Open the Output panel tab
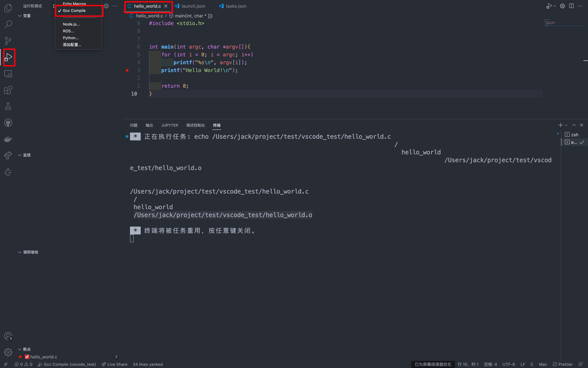Viewport: 588px width, 368px height. 149,125
